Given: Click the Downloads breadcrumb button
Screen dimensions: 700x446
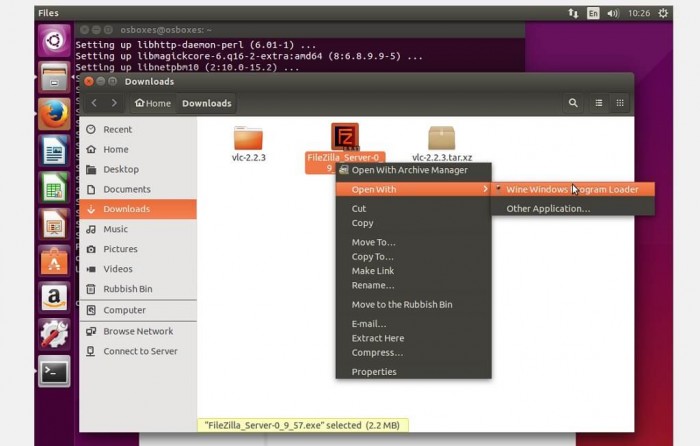Looking at the screenshot, I should click(207, 103).
